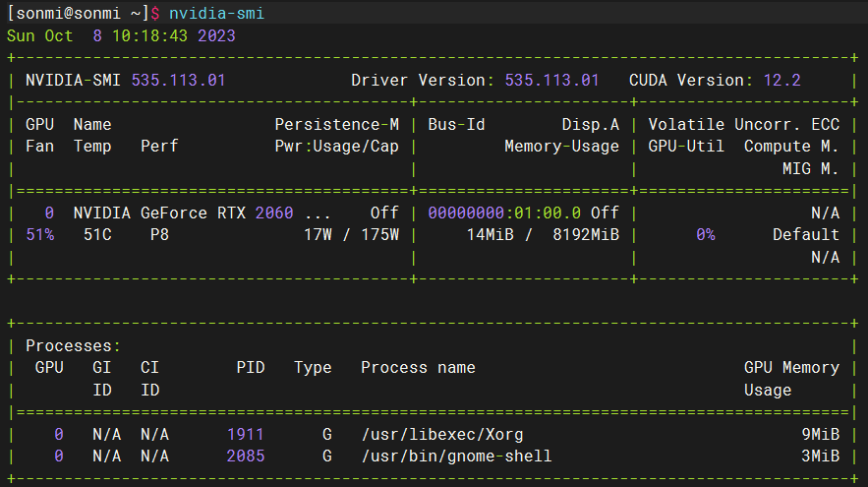Click the PID 1911
The width and height of the screenshot is (868, 487).
(245, 435)
